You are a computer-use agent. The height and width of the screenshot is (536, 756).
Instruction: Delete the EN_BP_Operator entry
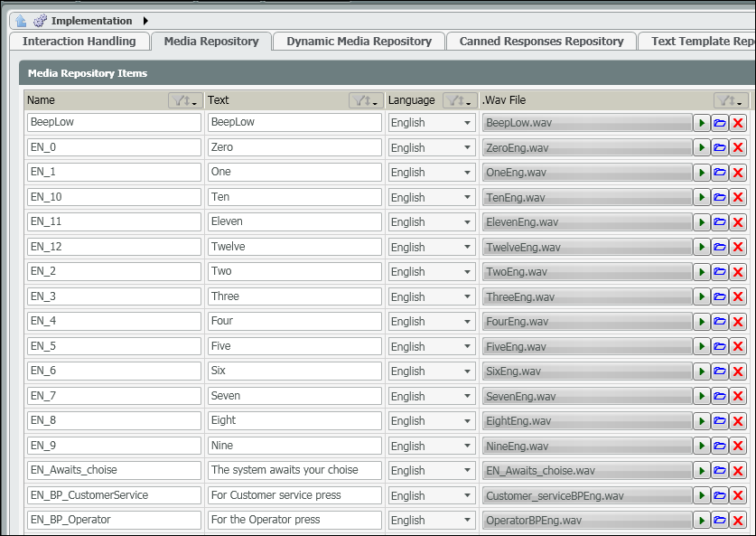[x=738, y=521]
